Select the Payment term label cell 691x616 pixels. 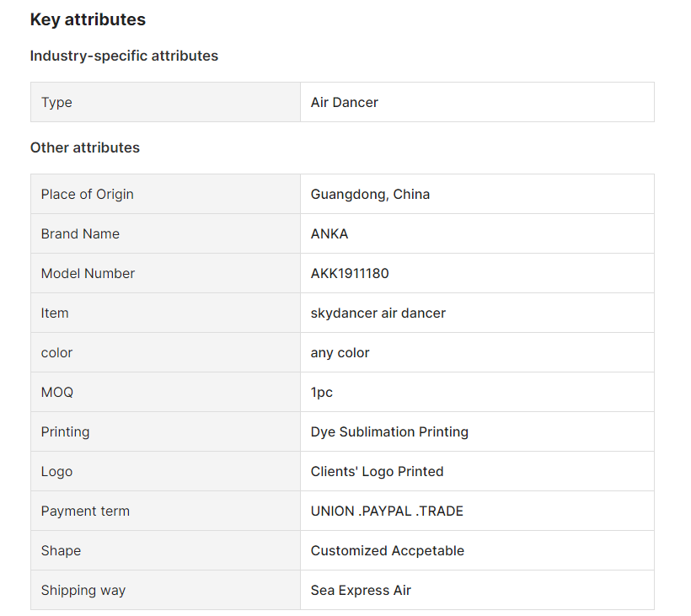[165, 512]
